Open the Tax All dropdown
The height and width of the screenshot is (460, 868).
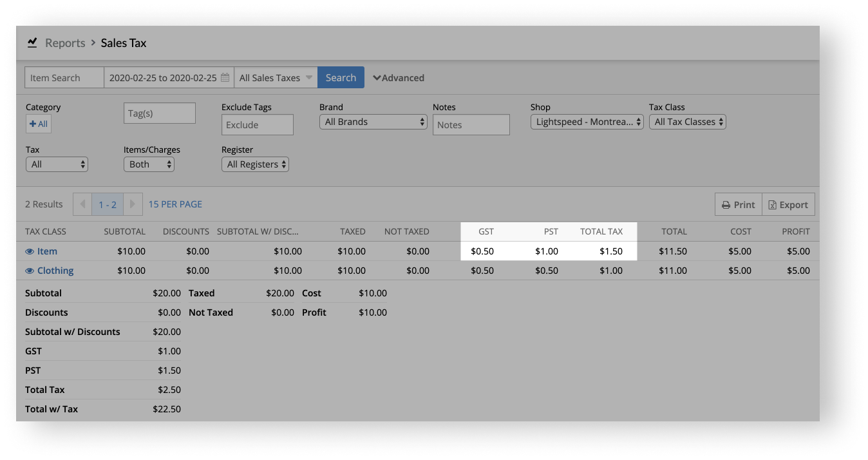click(x=57, y=164)
